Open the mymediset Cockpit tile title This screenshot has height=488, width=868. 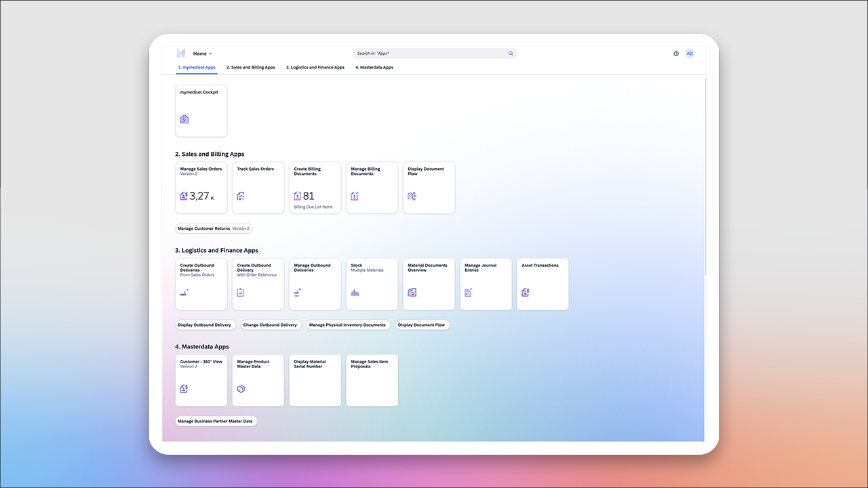[199, 92]
